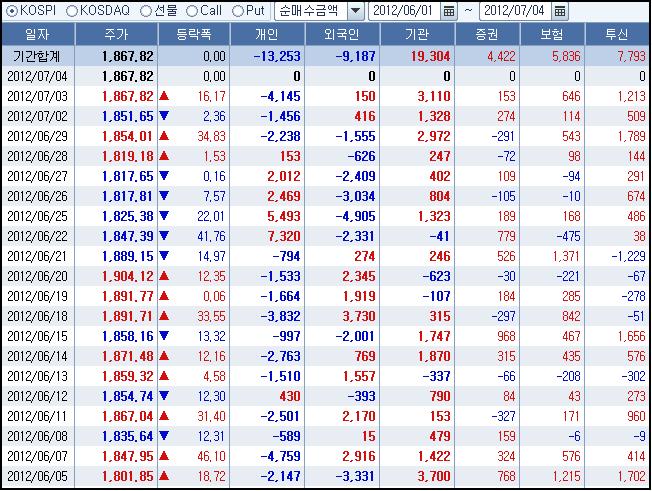Click the 일자 column header
Image resolution: width=652 pixels, height=491 pixels.
(38, 34)
